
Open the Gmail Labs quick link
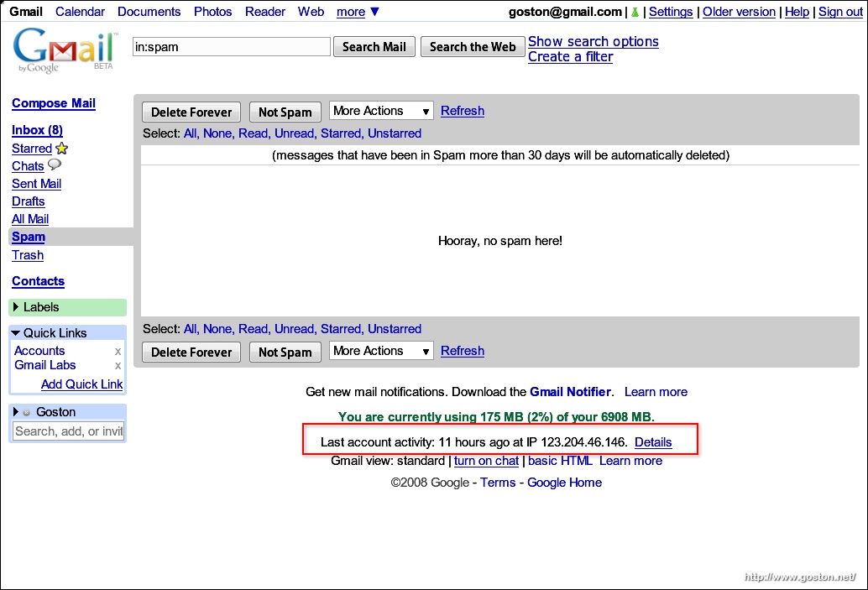point(44,365)
